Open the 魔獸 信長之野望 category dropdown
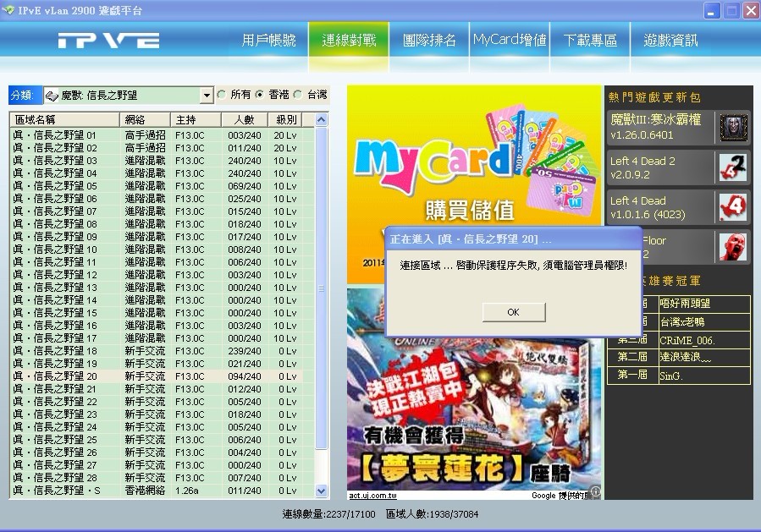 pyautogui.click(x=207, y=96)
